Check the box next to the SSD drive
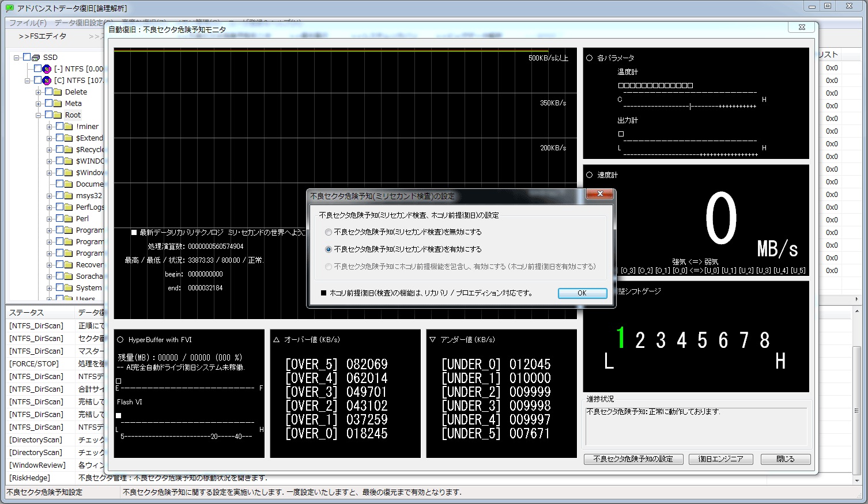The image size is (868, 504). [27, 58]
